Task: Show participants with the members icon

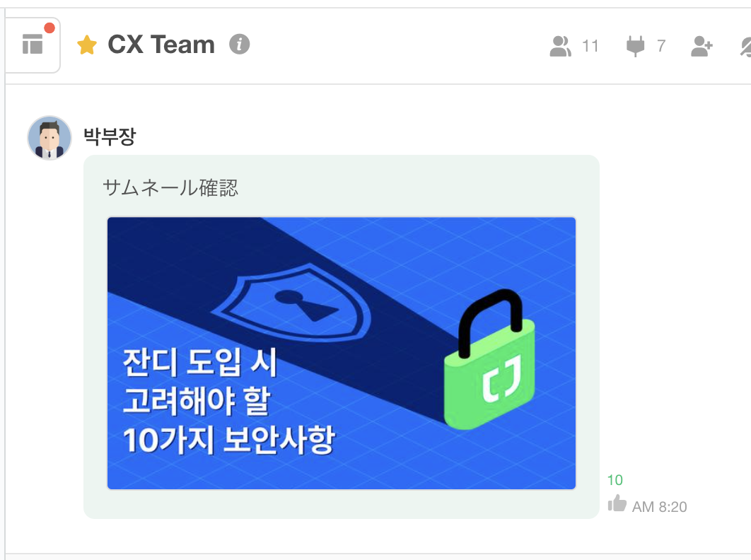Action: (x=560, y=47)
